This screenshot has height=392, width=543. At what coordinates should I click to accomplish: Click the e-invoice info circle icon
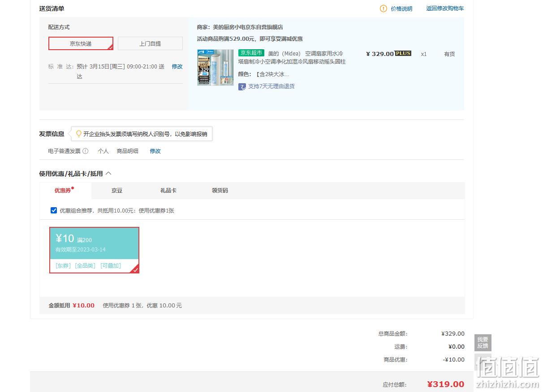click(86, 151)
